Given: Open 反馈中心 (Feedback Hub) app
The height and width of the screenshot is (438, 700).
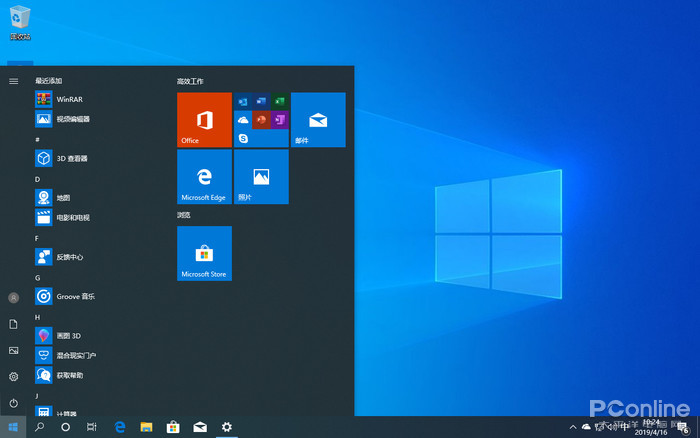Looking at the screenshot, I should (70, 257).
